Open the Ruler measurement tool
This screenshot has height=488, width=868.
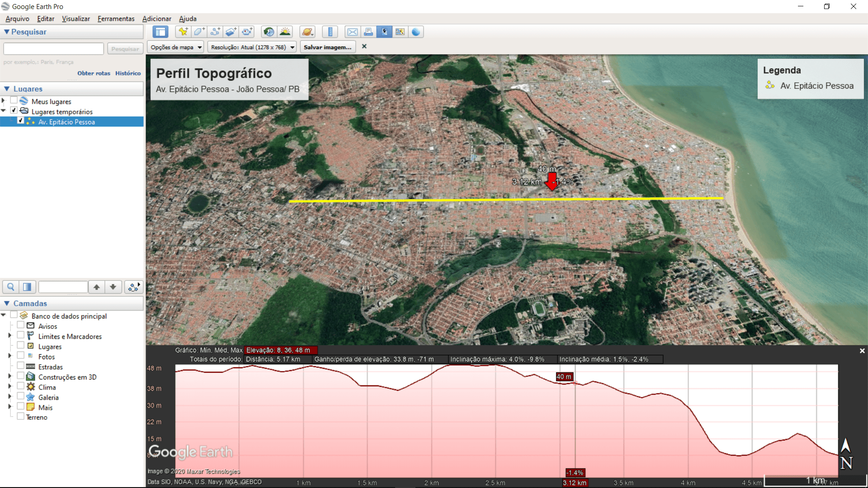point(330,32)
